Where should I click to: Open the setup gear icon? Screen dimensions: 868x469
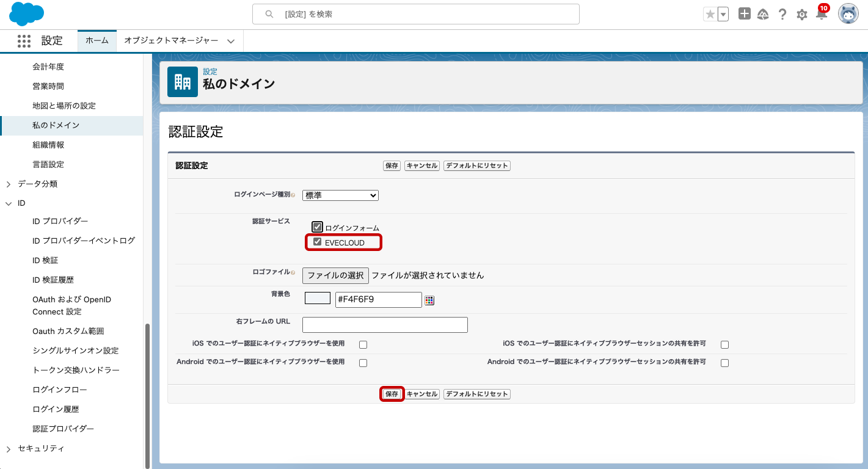pyautogui.click(x=802, y=15)
